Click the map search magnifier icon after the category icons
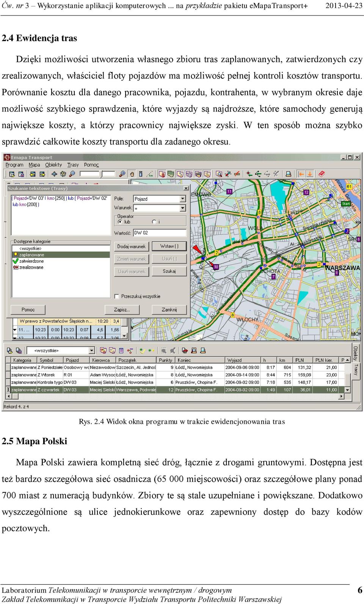Screen dimensions: 364x604 point(219,174)
